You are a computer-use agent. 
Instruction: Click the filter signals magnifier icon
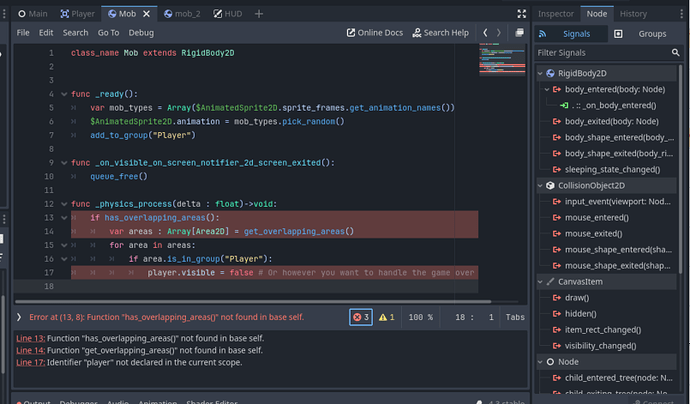point(675,53)
